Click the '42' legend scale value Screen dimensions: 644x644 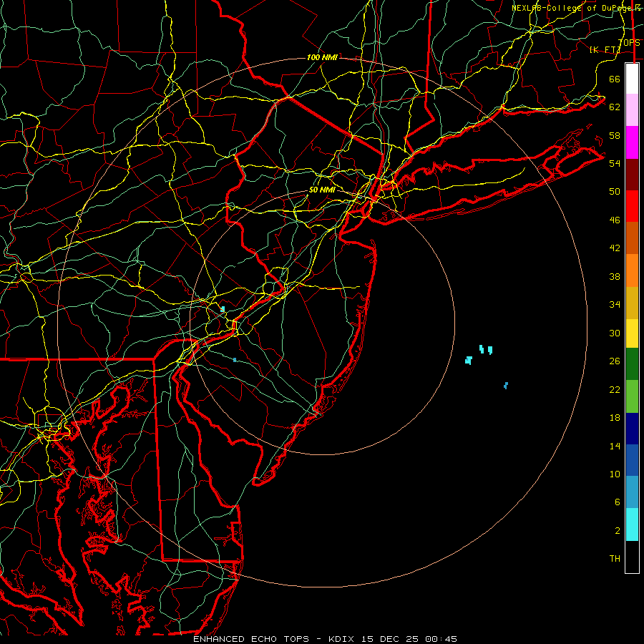615,248
